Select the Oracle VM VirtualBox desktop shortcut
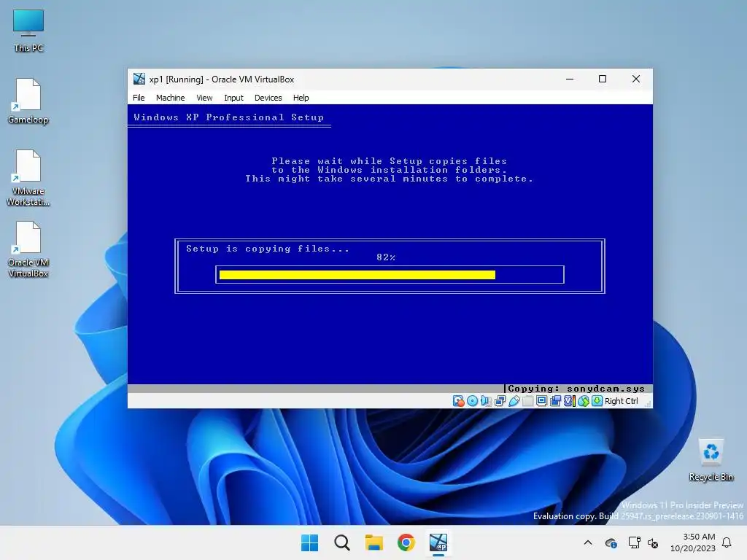The width and height of the screenshot is (747, 560). tap(28, 249)
